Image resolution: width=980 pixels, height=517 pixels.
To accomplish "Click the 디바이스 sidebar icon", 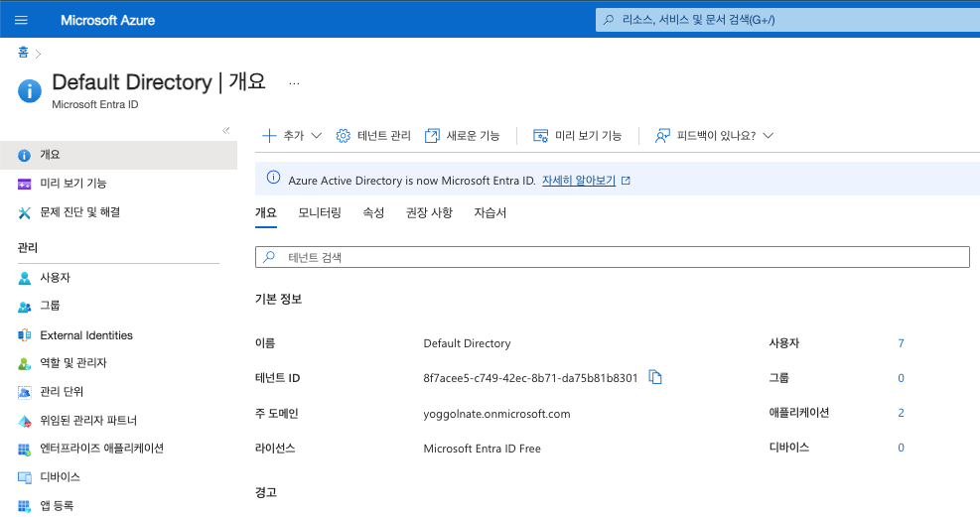I will pos(25,478).
